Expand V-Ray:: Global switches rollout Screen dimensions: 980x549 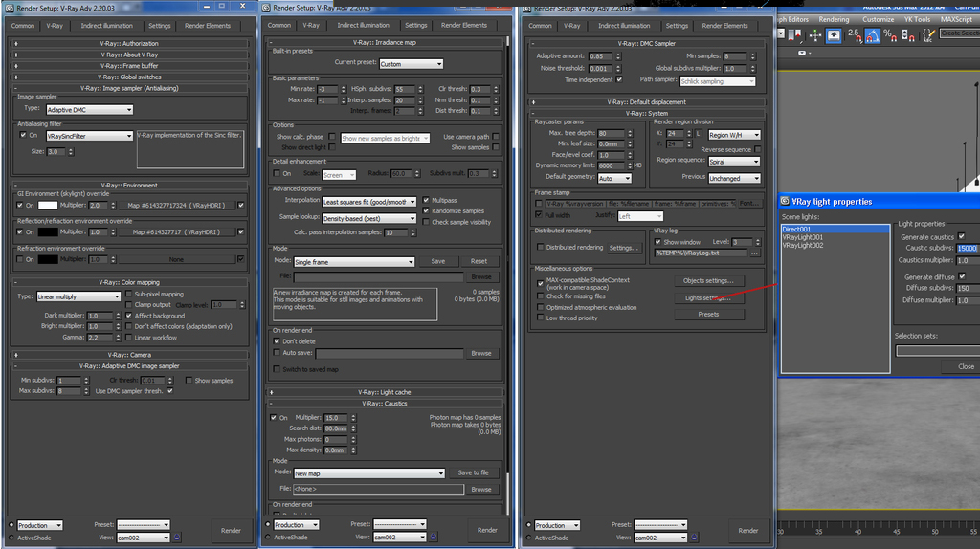coord(130,77)
